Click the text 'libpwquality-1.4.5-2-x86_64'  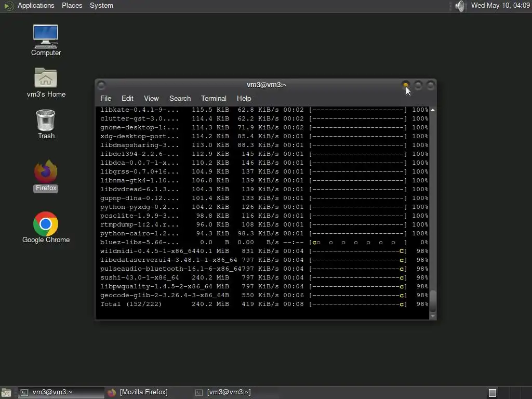coord(156,286)
